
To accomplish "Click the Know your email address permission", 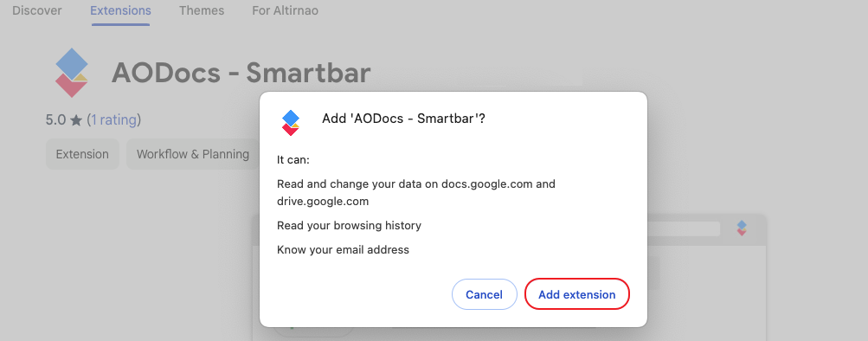I will coord(344,250).
